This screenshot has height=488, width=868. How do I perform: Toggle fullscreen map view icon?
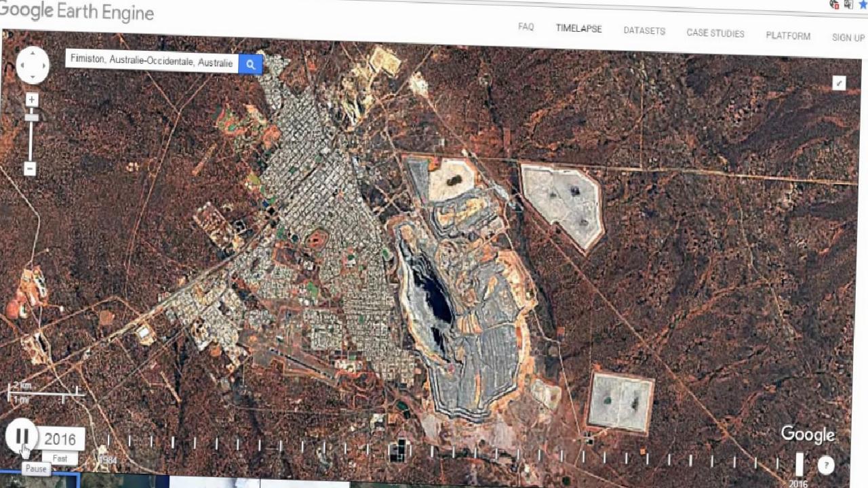click(x=839, y=83)
